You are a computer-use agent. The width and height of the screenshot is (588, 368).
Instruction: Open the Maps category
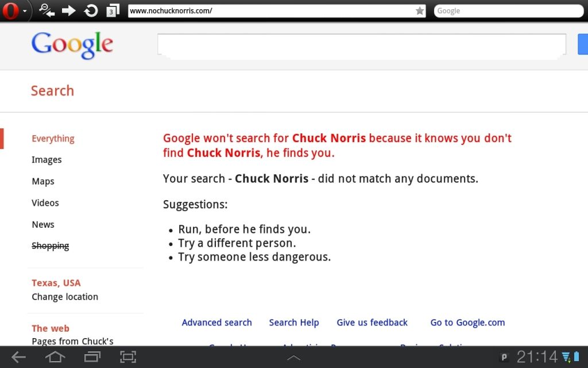43,181
